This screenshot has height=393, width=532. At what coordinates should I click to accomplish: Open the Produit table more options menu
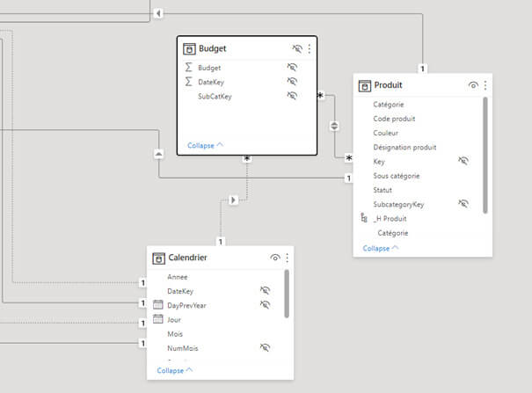click(x=485, y=85)
